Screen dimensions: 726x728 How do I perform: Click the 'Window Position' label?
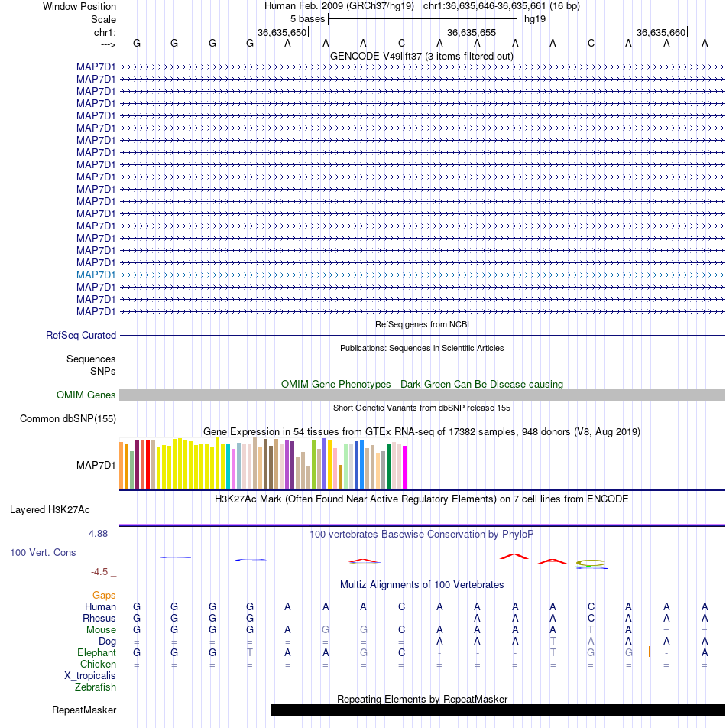79,6
